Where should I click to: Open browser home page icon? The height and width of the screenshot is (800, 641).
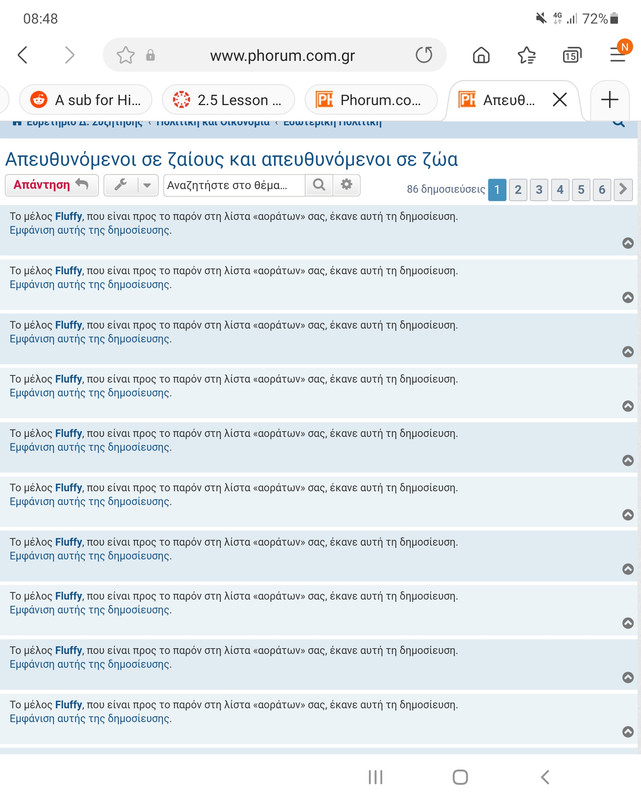tap(481, 55)
